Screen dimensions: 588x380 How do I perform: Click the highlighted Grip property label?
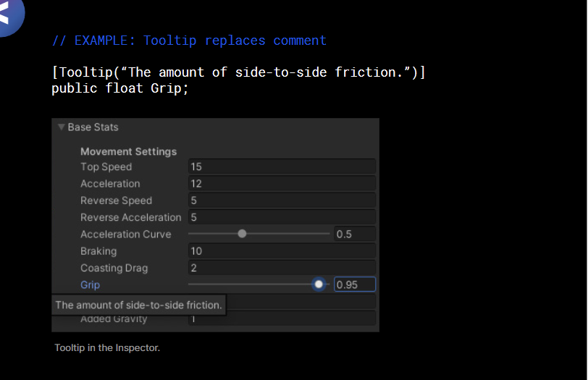click(x=91, y=285)
